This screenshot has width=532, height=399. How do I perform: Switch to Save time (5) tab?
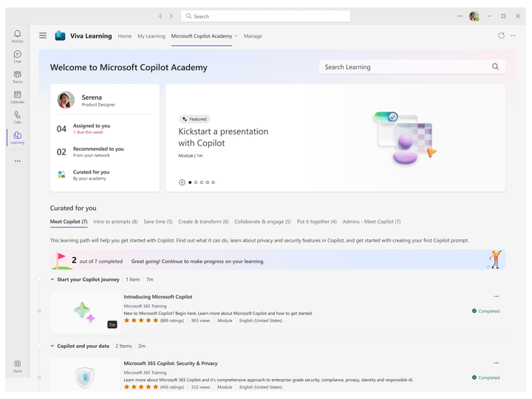[158, 222]
